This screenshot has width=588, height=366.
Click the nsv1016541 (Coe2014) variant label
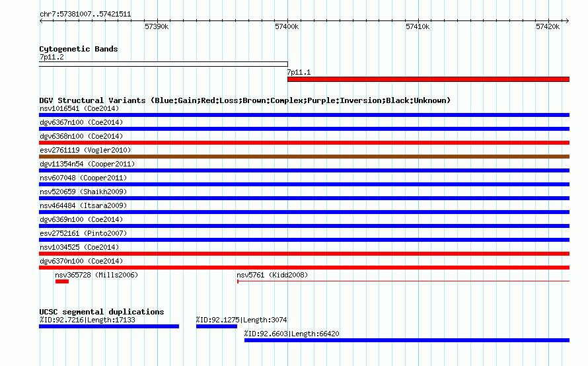coord(79,108)
